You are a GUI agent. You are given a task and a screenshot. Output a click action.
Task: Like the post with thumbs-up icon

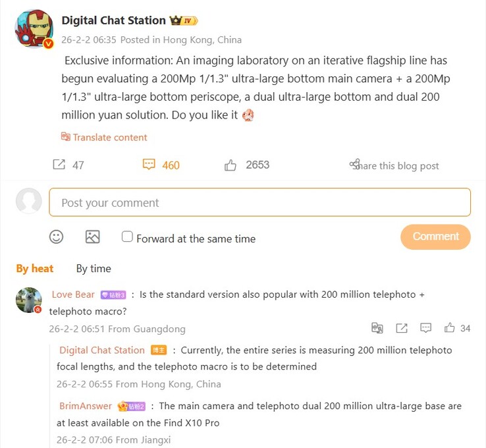point(230,165)
